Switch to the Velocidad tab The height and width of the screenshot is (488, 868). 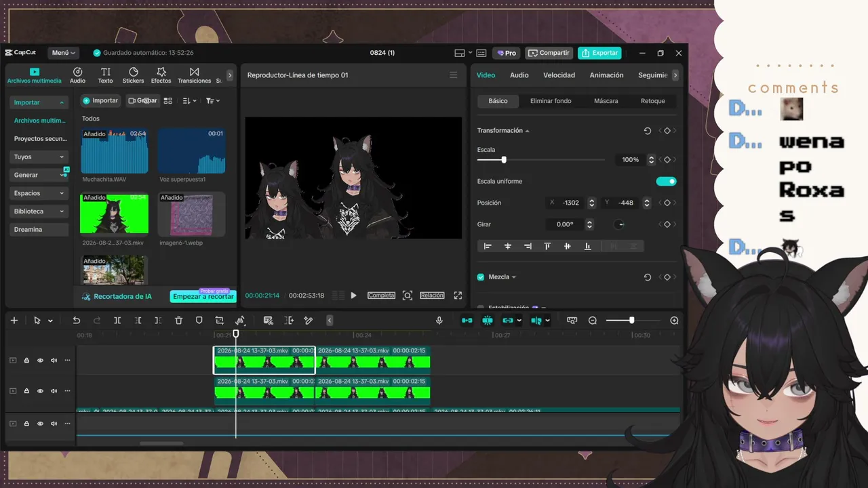coord(559,75)
